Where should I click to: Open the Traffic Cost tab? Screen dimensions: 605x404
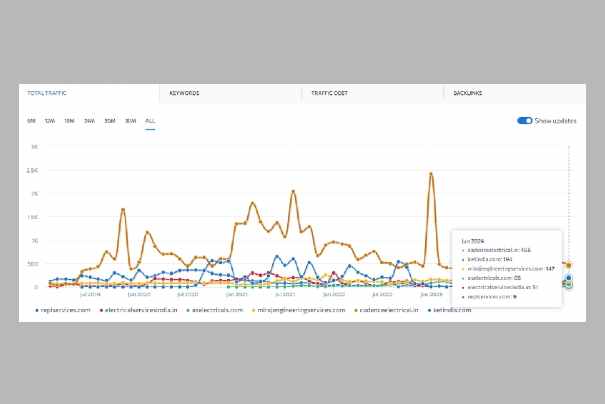[x=327, y=93]
